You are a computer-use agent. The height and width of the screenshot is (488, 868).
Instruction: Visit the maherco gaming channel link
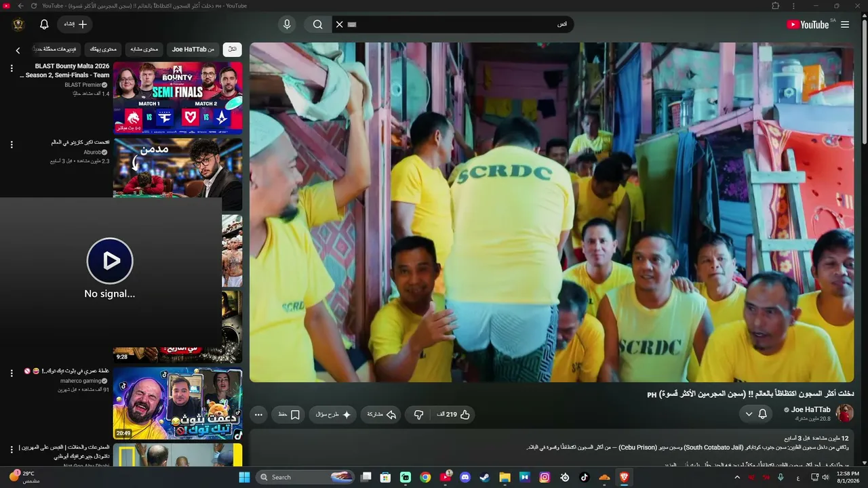pyautogui.click(x=85, y=381)
